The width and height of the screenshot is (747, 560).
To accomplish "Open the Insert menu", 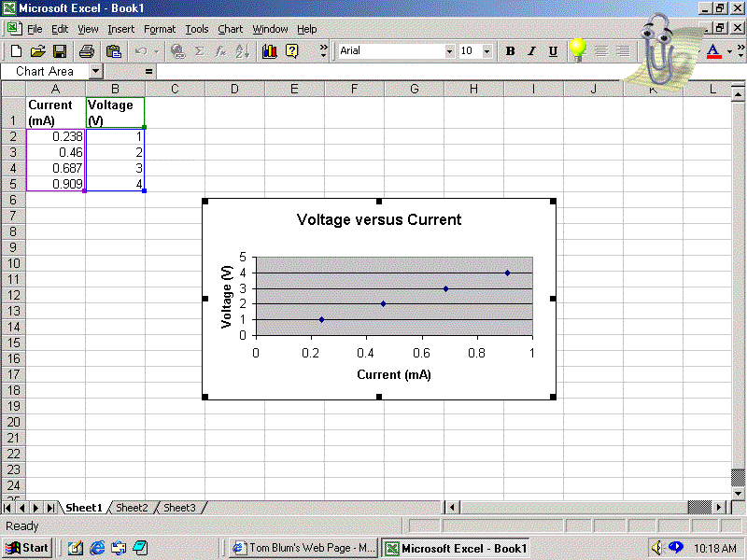I will pos(121,29).
